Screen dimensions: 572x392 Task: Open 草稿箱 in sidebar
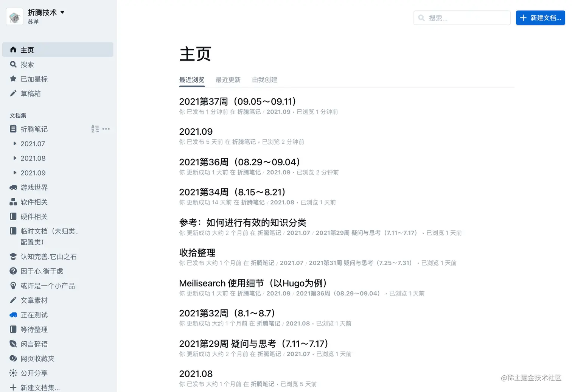pyautogui.click(x=31, y=93)
